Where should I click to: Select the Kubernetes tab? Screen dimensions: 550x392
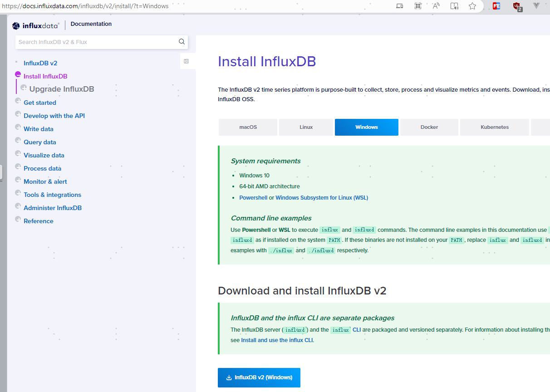pyautogui.click(x=494, y=127)
